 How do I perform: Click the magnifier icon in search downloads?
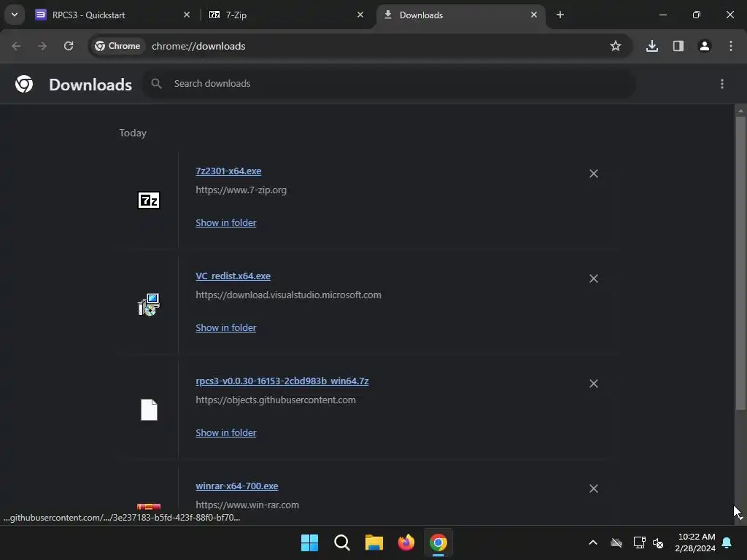pos(156,84)
